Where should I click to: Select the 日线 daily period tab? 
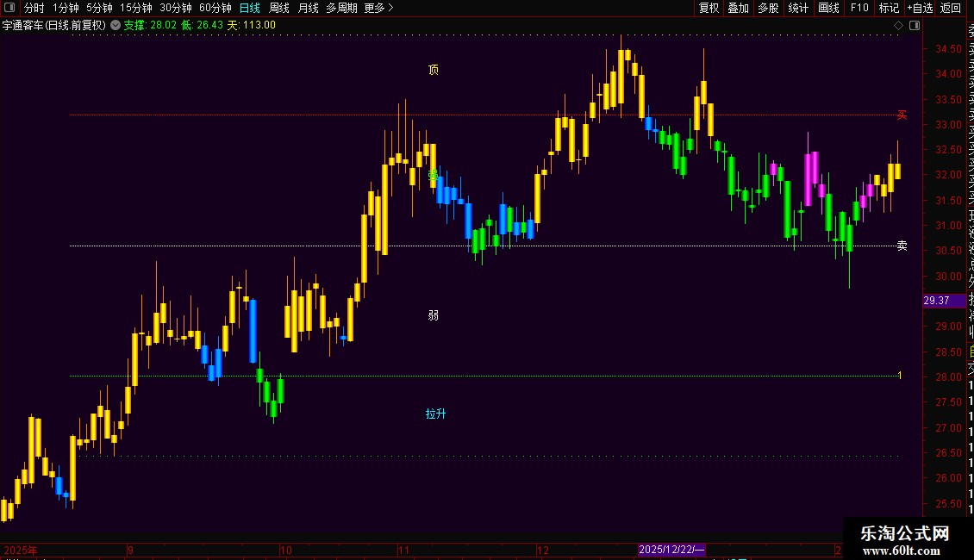tap(250, 8)
